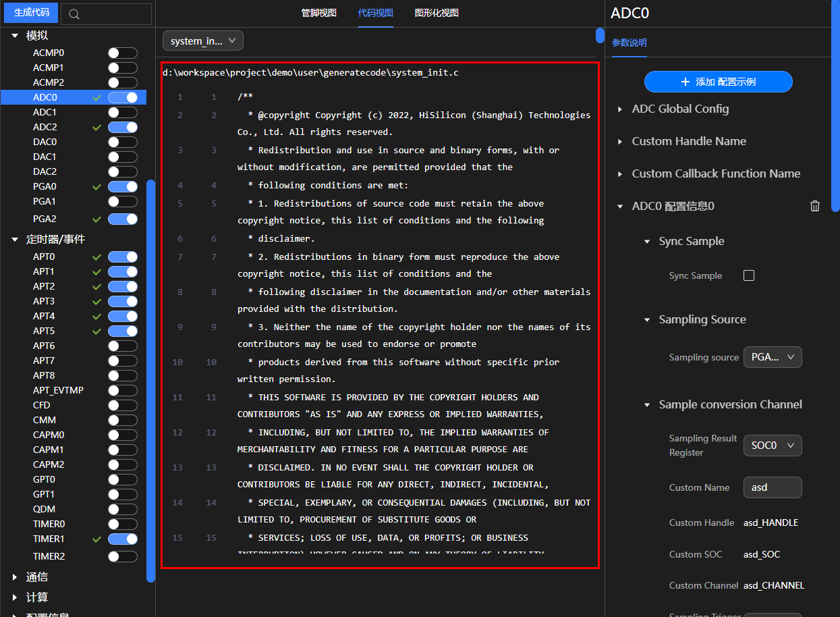
Task: Delete ADC0 配置信息0 with trash icon
Action: pos(815,207)
